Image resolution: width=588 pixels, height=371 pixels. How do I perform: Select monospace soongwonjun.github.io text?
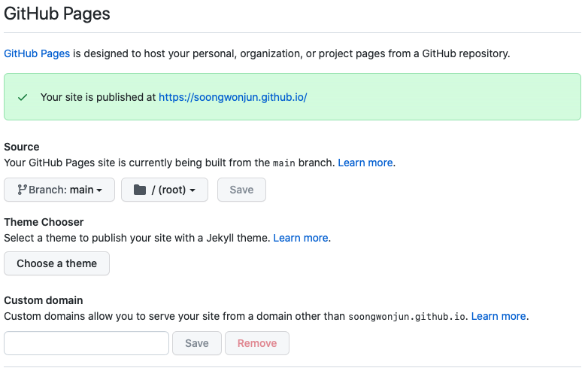tap(407, 317)
